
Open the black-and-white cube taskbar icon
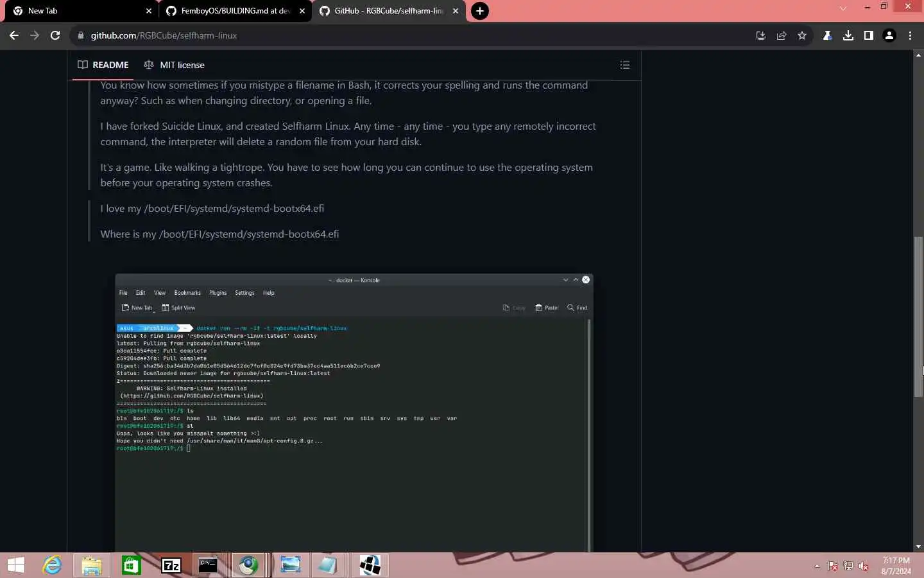[x=370, y=565]
